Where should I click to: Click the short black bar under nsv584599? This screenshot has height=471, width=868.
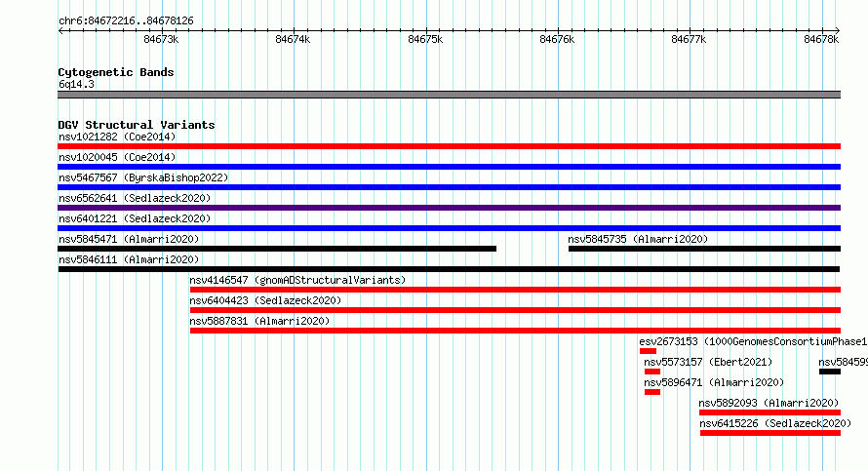coord(830,372)
